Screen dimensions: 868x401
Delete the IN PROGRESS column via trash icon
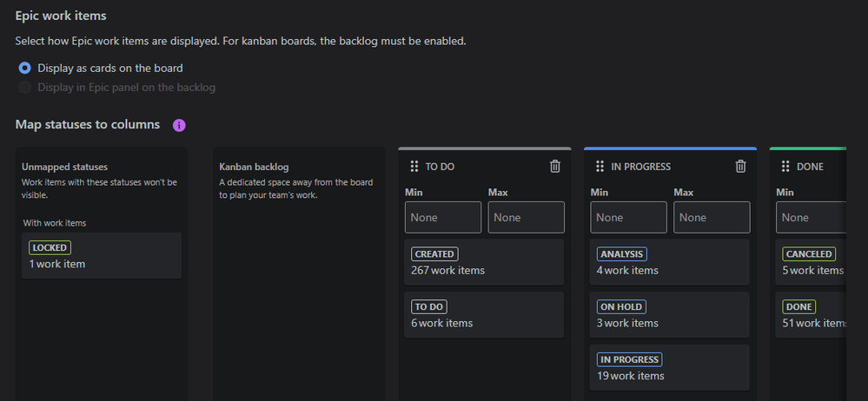tap(740, 167)
